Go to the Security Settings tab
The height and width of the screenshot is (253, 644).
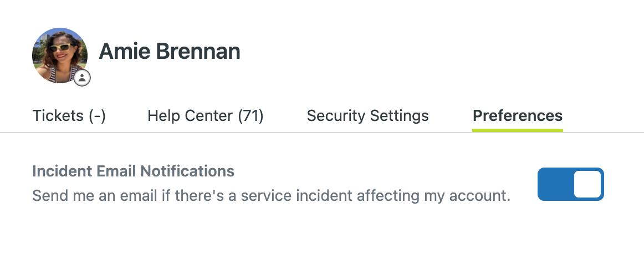(x=367, y=115)
